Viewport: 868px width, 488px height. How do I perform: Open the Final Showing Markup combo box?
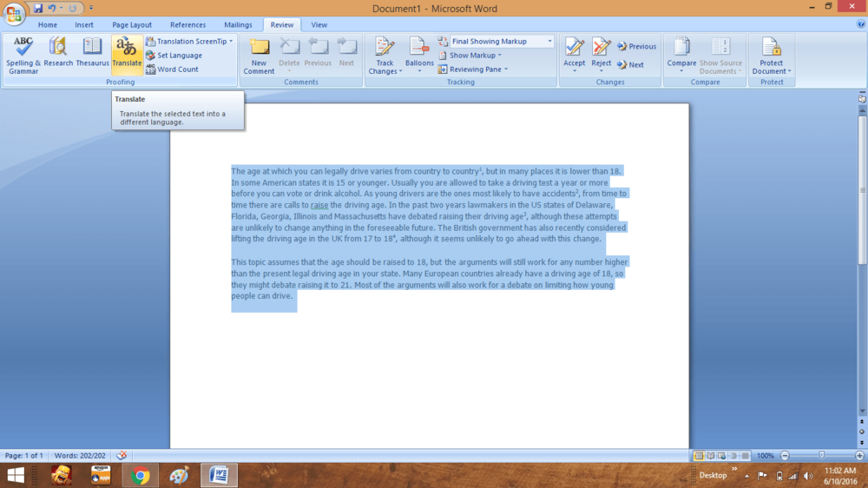502,41
